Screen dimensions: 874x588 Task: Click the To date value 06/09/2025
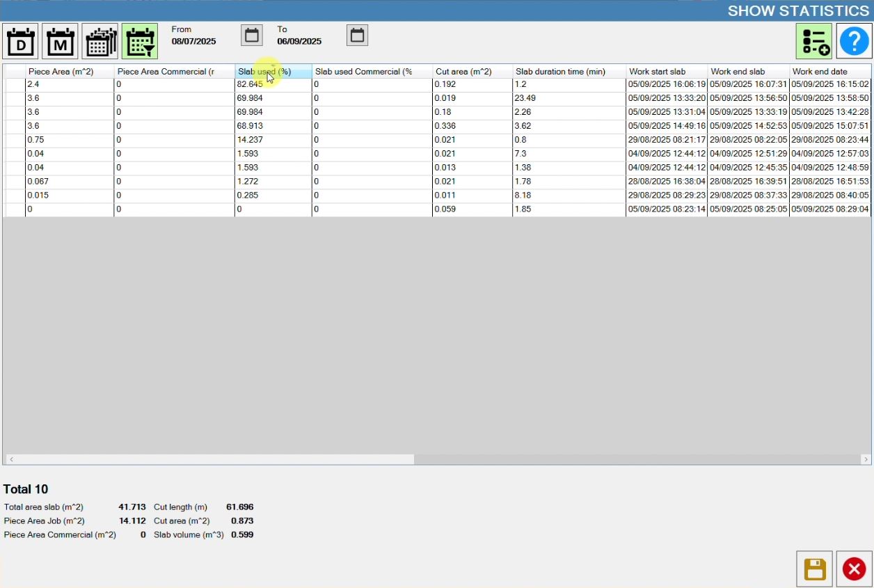coord(299,42)
